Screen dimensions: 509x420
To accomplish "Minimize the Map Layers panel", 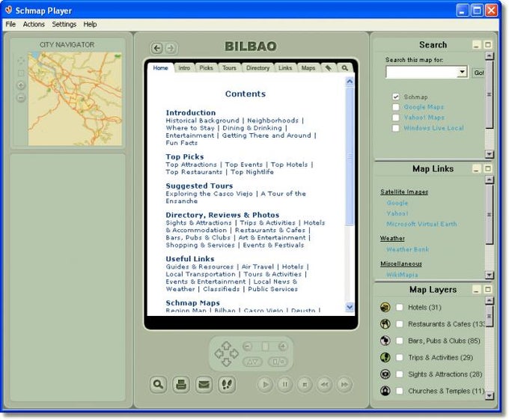I will click(476, 289).
